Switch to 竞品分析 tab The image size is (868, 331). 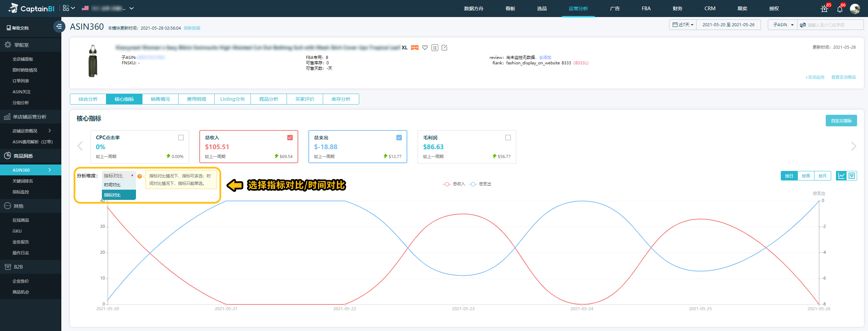[x=269, y=99]
